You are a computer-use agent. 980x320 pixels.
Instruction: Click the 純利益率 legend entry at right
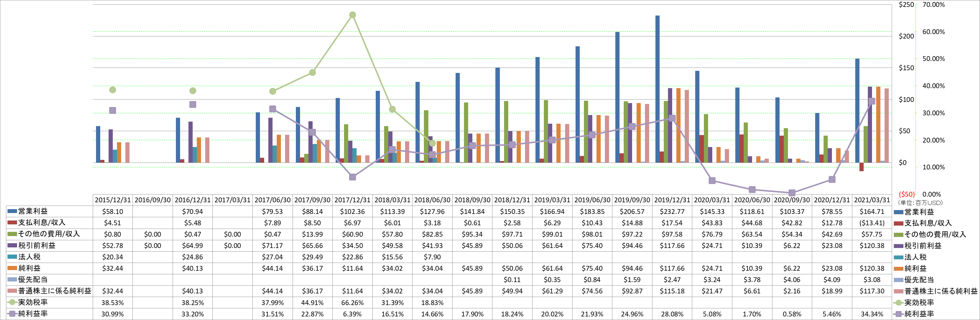(x=919, y=314)
